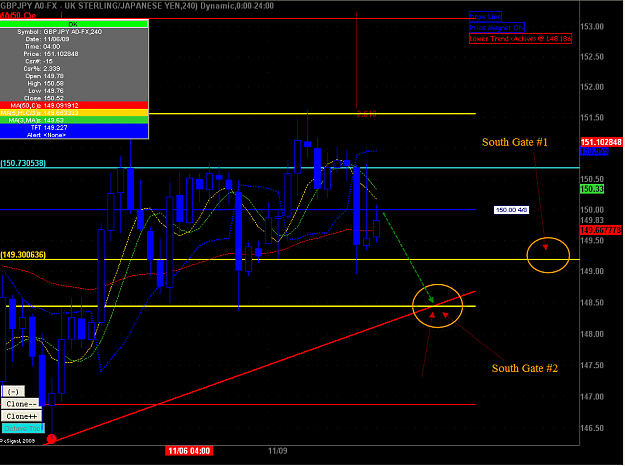The width and height of the screenshot is (625, 466).
Task: Click the Clone-- button
Action: tap(21, 404)
